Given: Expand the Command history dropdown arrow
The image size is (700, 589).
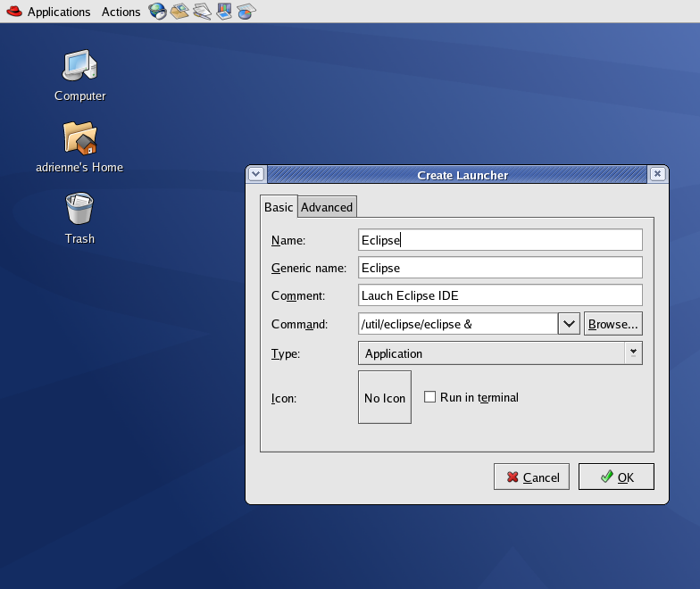Looking at the screenshot, I should click(x=569, y=324).
